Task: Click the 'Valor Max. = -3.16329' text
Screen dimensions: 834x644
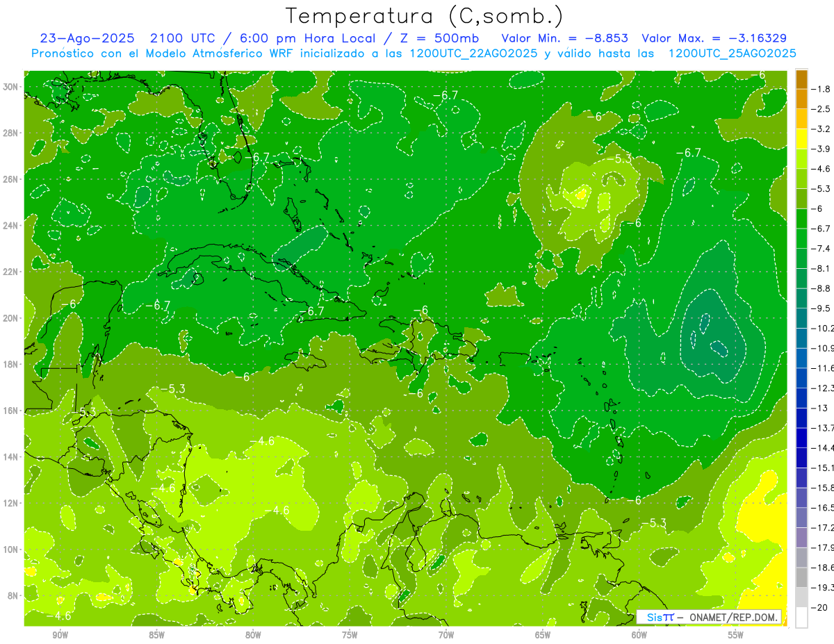Action: (714, 38)
